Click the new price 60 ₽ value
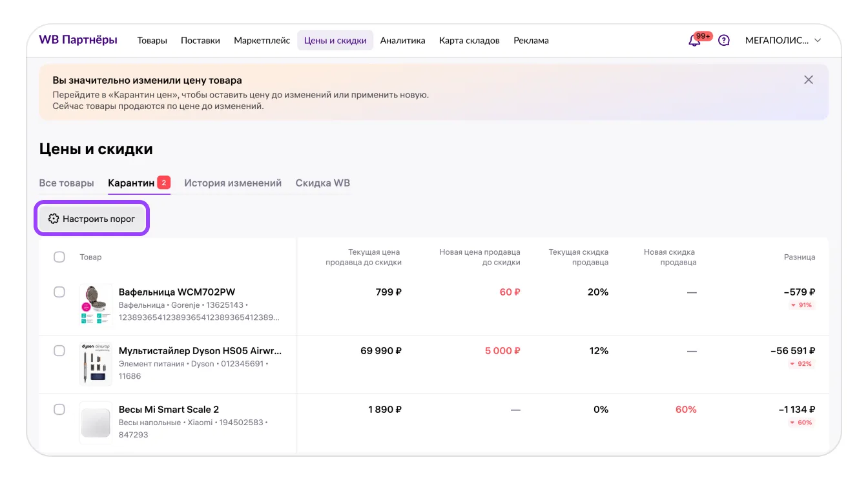The image size is (868, 480). [x=510, y=292]
